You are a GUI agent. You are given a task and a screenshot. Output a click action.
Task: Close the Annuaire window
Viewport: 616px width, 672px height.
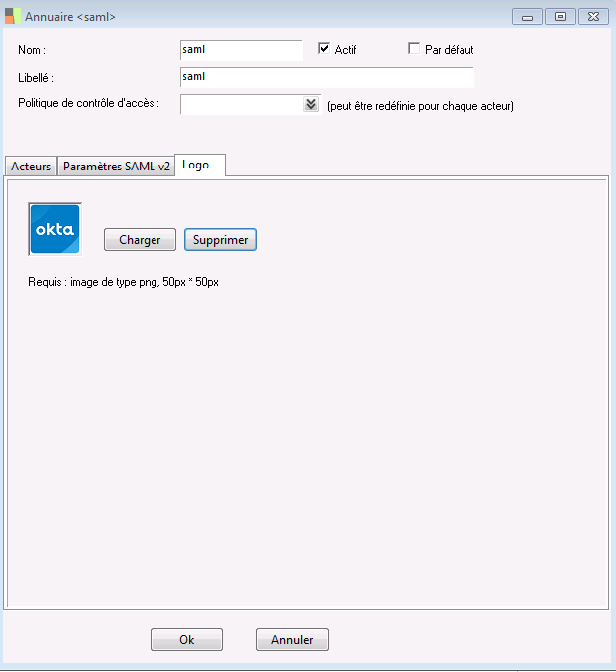click(593, 17)
